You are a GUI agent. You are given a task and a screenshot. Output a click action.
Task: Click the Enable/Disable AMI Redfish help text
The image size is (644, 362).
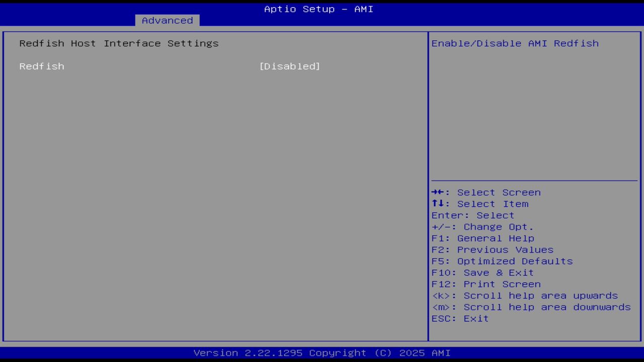coord(515,43)
